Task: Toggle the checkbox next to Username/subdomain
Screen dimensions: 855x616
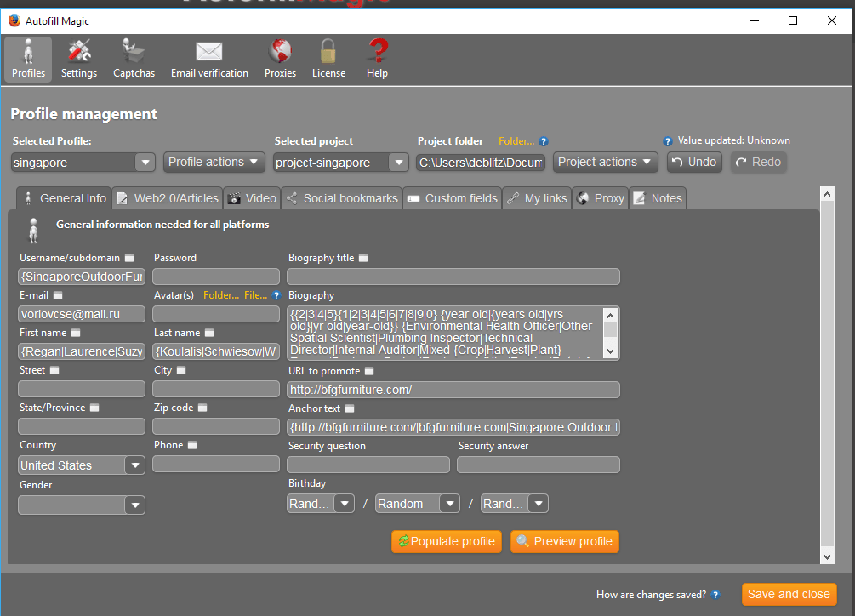Action: point(129,258)
